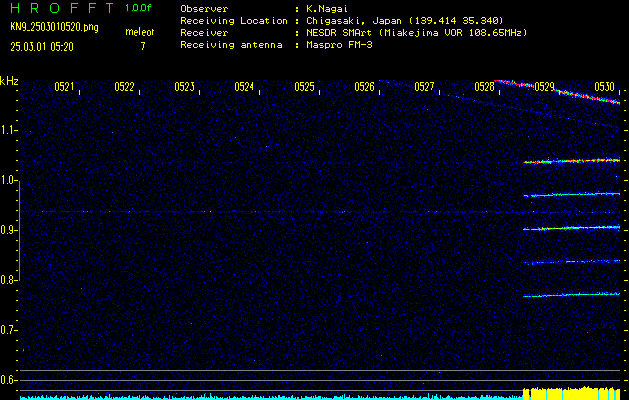Viewport: 629px width, 400px height.
Task: Click the gray threshold line at 0.6 kHz
Action: 320,380
